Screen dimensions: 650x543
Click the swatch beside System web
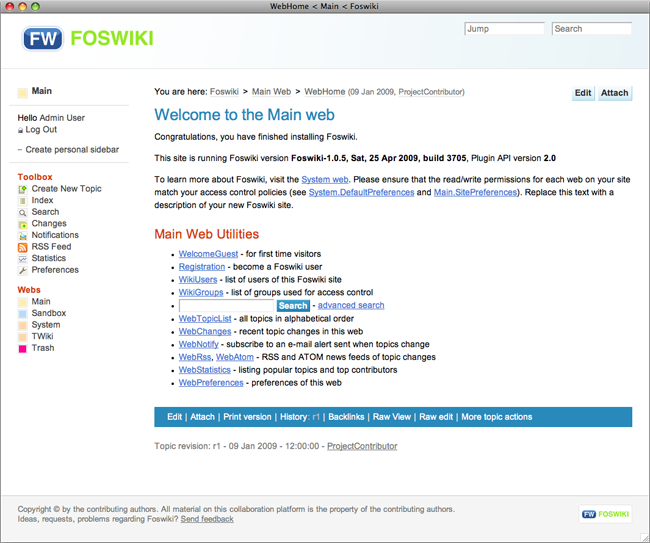pos(22,325)
